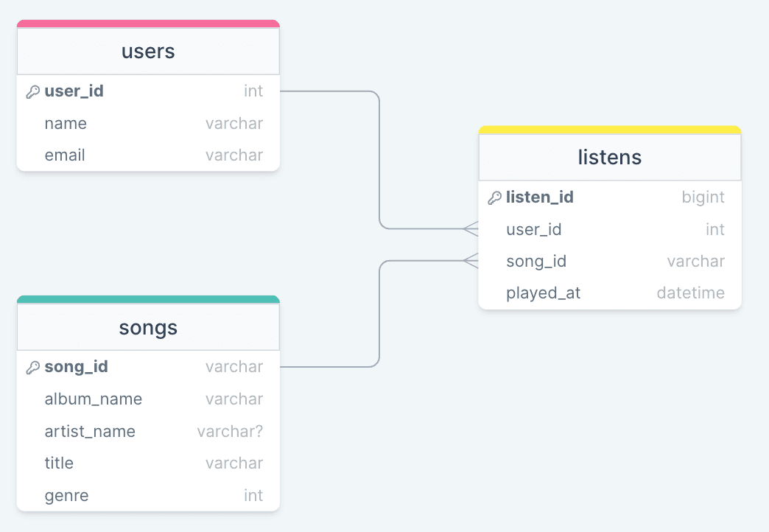Click the teal color bar on songs table
Image resolution: width=769 pixels, height=532 pixels.
[148, 299]
